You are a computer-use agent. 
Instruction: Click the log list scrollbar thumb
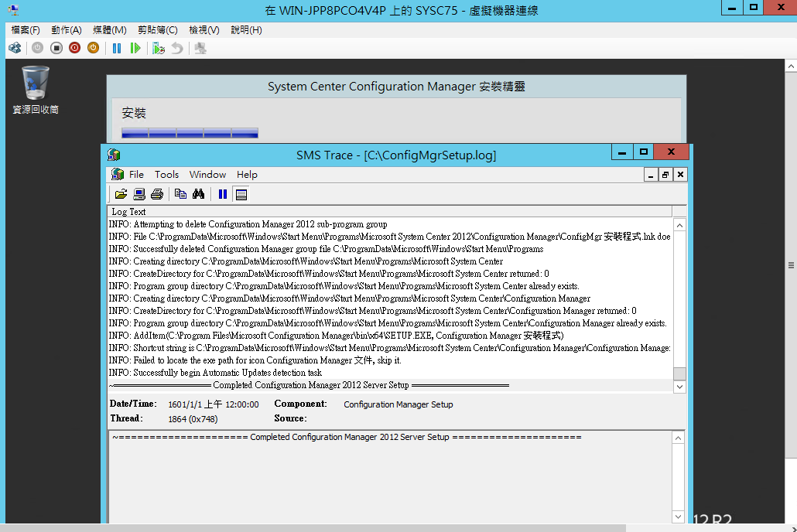coord(679,373)
